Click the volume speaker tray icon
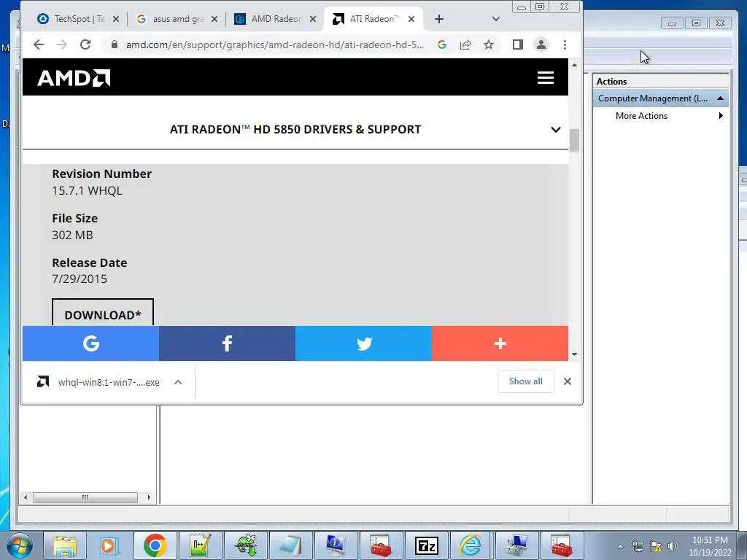747x560 pixels. pos(673,546)
